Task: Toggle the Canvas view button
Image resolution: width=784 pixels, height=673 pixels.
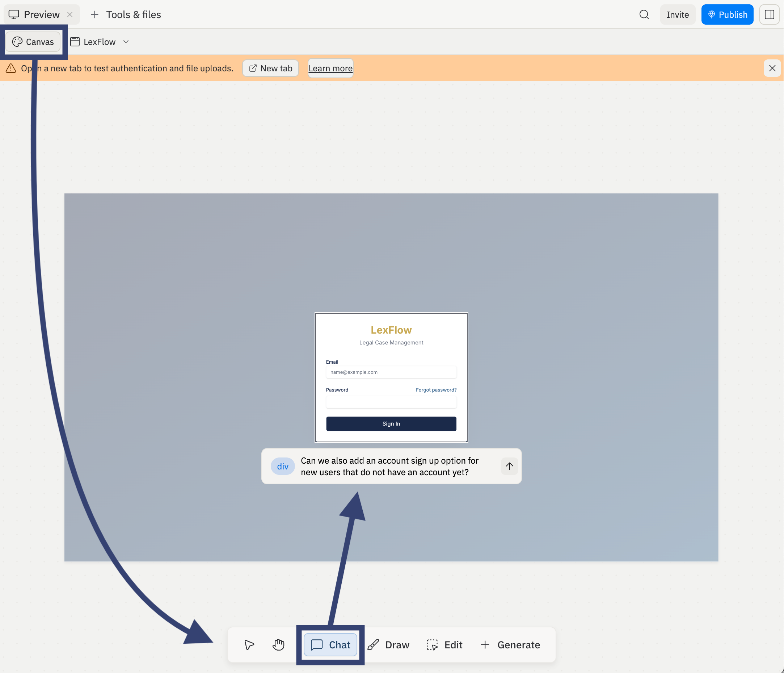Action: tap(33, 42)
